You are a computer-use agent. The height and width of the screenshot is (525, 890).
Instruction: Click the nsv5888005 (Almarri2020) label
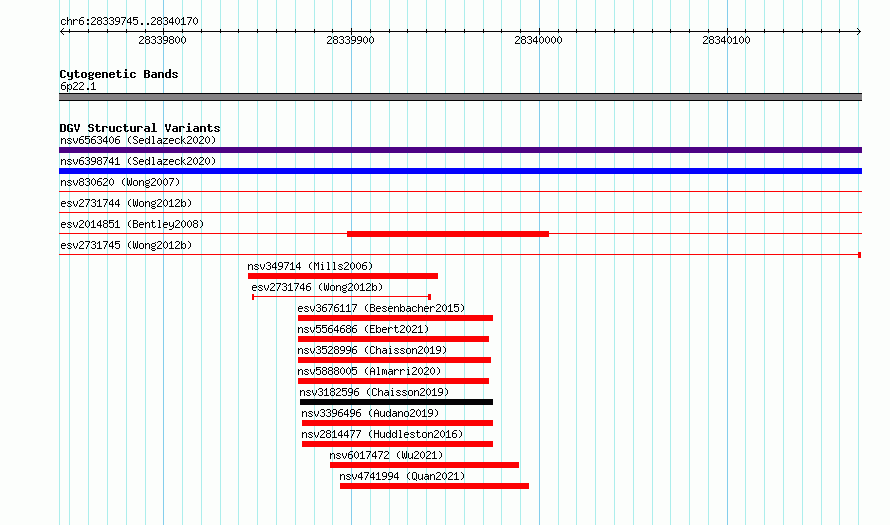pyautogui.click(x=369, y=371)
